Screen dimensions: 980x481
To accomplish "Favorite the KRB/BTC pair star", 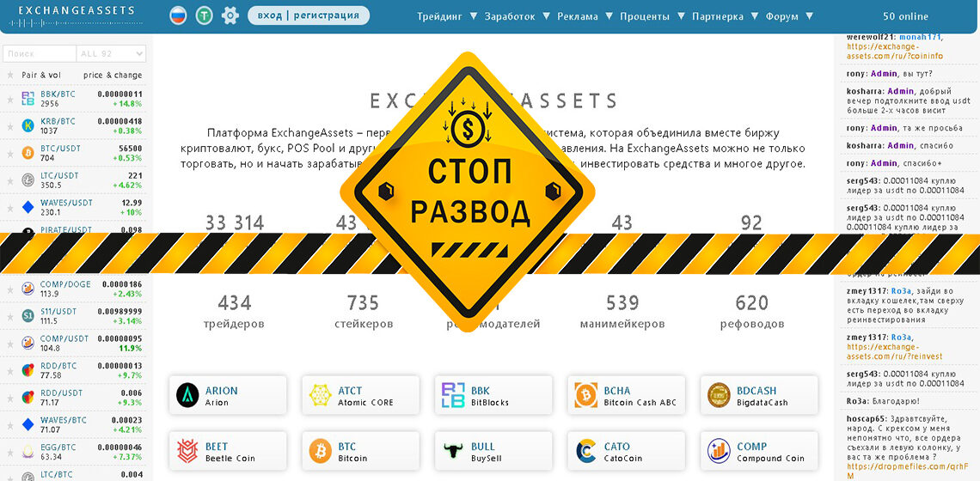I will click(10, 125).
